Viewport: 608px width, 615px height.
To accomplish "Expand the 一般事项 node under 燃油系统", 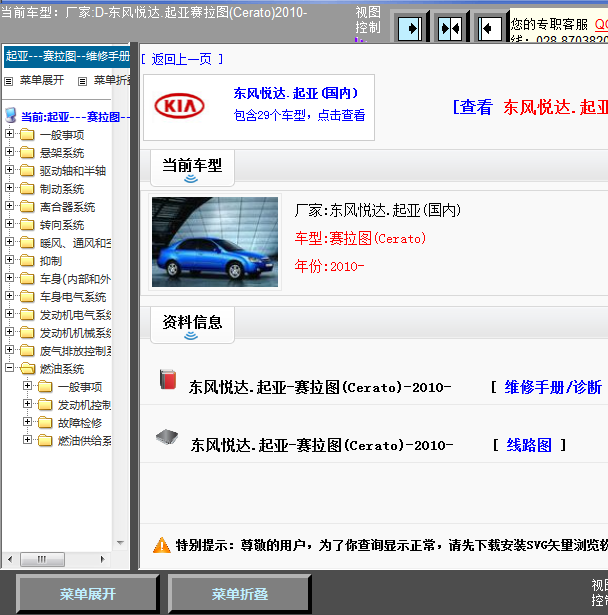I will tap(27, 386).
